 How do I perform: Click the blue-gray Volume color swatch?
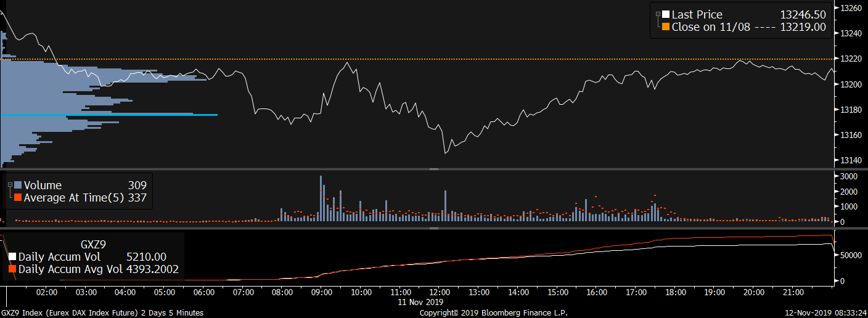[18, 185]
